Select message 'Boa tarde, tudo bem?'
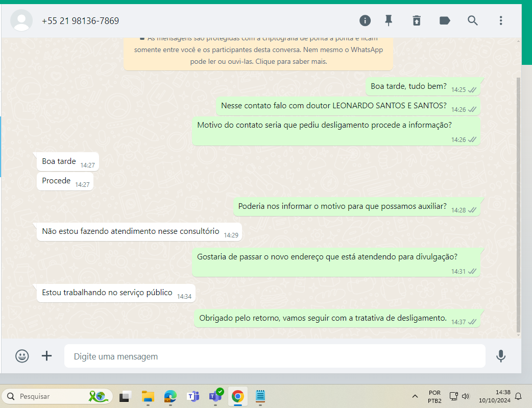The image size is (532, 408). pos(423,87)
